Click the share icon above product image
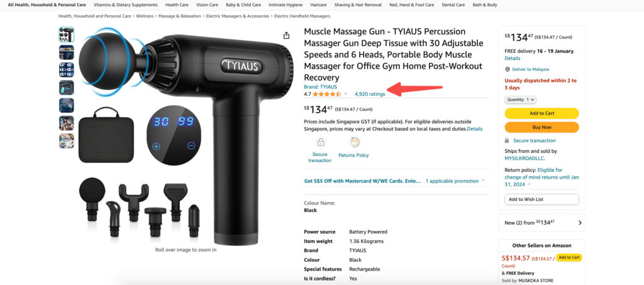The width and height of the screenshot is (644, 285). tap(286, 36)
